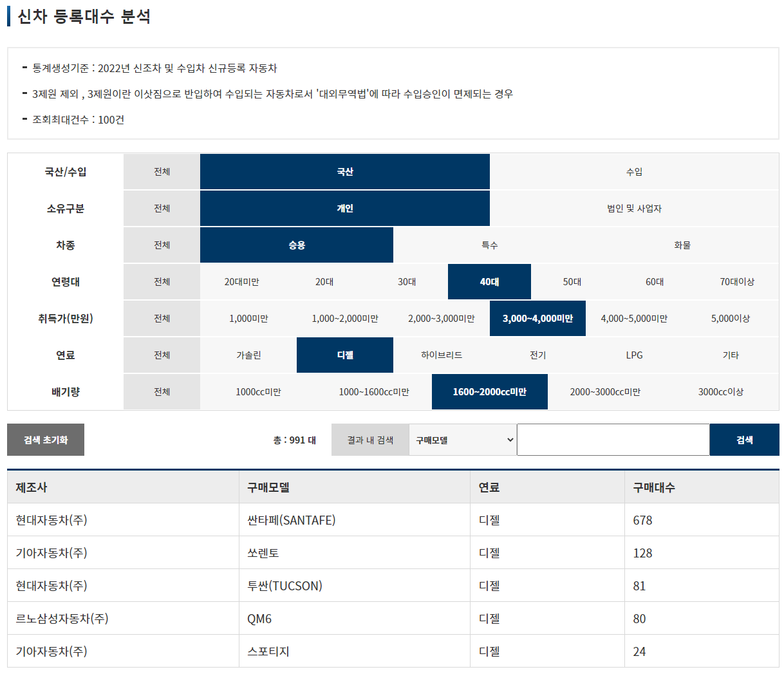Click the 신차 등록대수 분석 heading
Viewport: 784px width, 674px height.
pos(84,16)
